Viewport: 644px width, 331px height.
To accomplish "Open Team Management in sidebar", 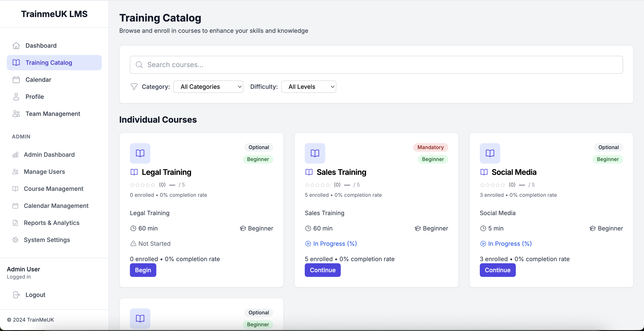I will pyautogui.click(x=54, y=114).
